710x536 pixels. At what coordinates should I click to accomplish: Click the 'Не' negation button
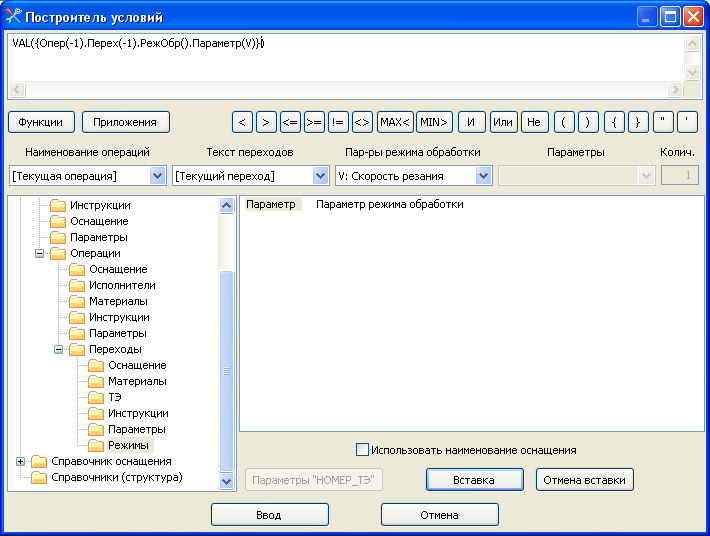[x=534, y=122]
